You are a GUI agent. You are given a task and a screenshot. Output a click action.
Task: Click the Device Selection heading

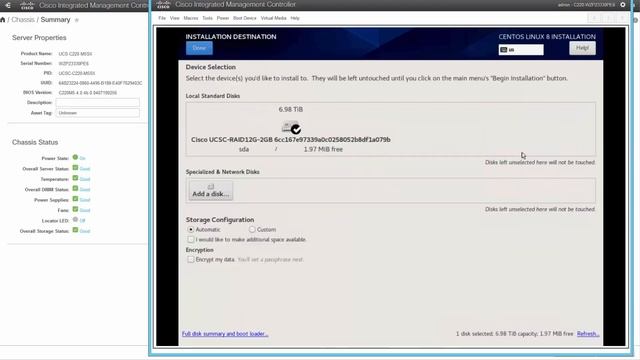click(x=211, y=67)
